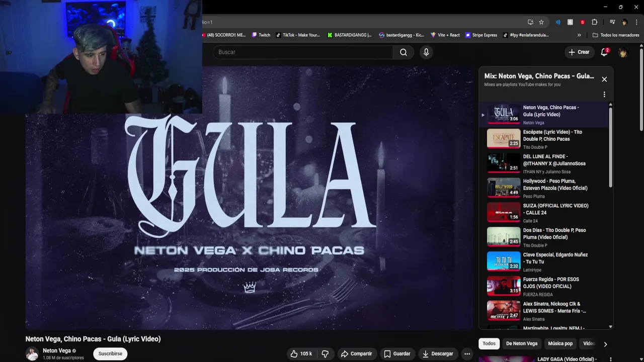
Task: Open the Stripe Express bookmark
Action: [x=481, y=35]
